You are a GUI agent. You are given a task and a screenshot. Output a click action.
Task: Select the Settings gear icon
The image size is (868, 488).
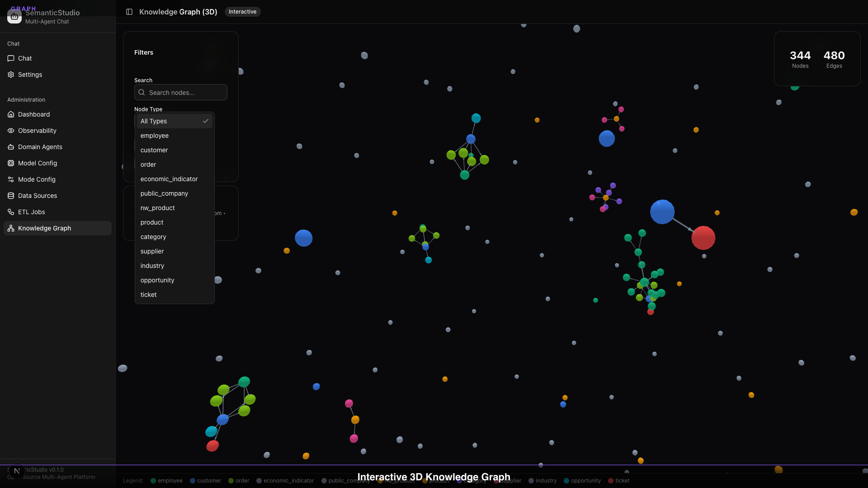point(11,75)
